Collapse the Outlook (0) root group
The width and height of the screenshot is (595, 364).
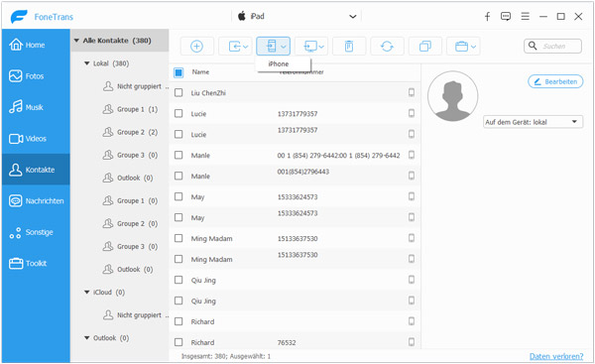point(87,338)
